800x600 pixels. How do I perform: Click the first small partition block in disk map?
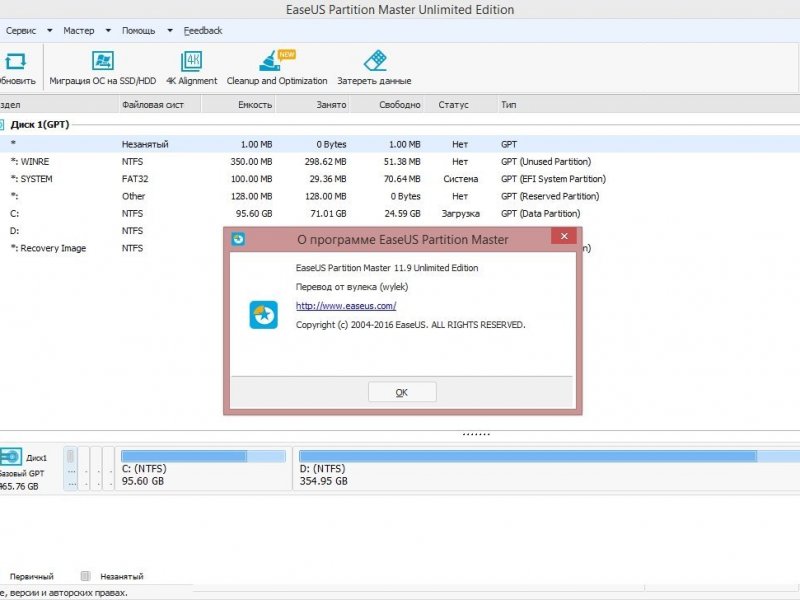[70, 469]
